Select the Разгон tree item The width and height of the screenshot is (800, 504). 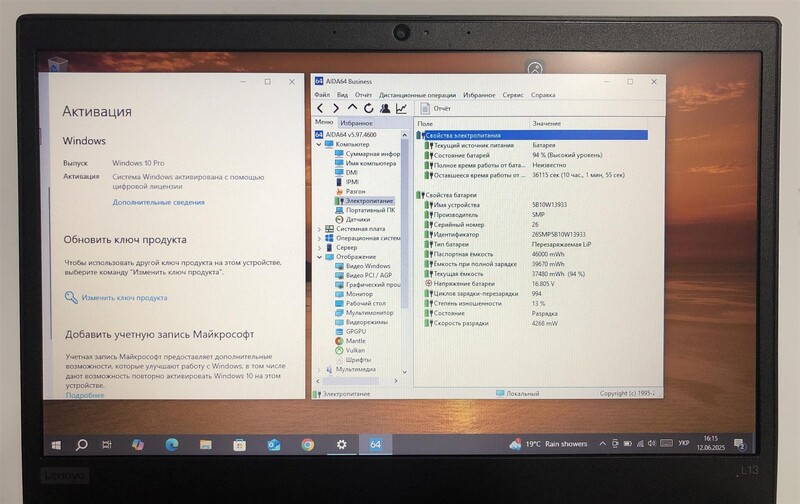(350, 191)
